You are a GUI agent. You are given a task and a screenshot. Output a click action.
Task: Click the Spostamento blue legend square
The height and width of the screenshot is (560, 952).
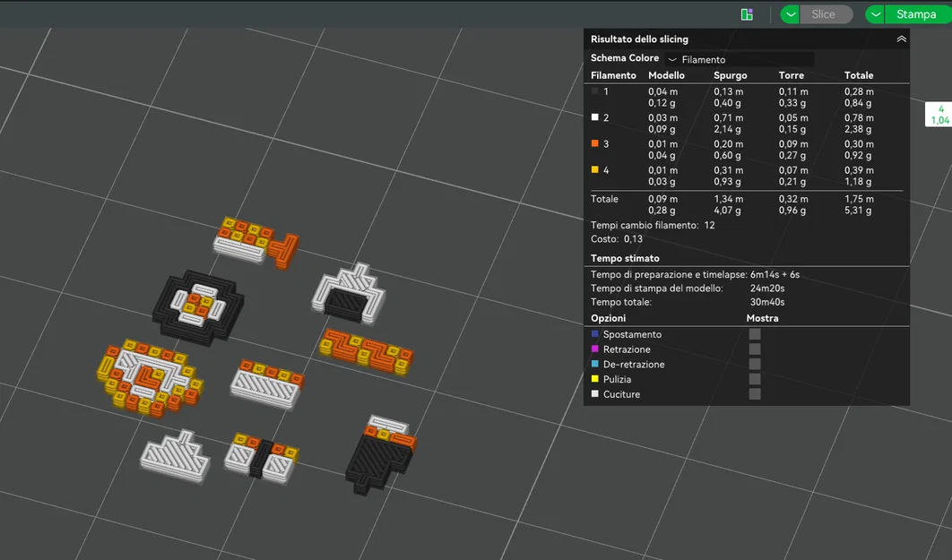click(x=595, y=333)
